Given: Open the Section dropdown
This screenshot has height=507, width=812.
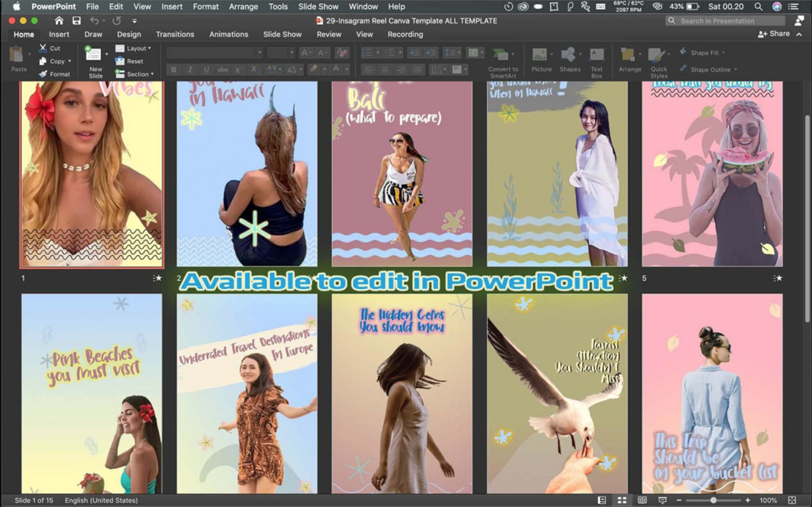Looking at the screenshot, I should tap(134, 74).
